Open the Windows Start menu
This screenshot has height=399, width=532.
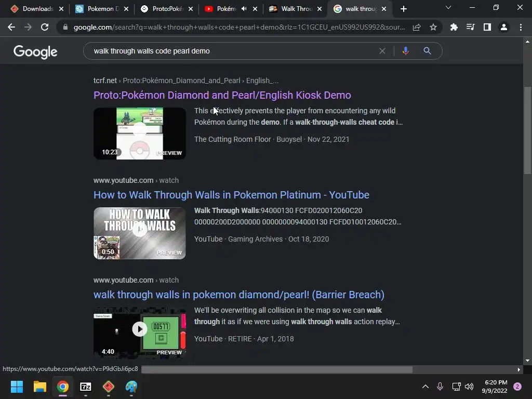pyautogui.click(x=17, y=387)
